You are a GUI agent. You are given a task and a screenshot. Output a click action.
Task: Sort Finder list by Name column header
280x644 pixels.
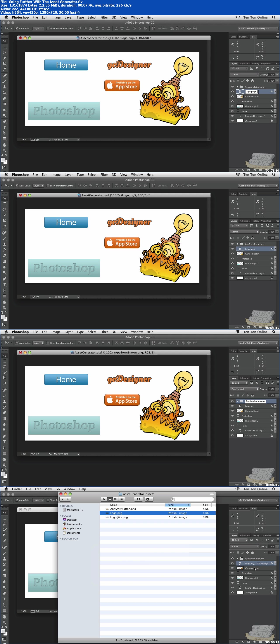[x=133, y=505]
